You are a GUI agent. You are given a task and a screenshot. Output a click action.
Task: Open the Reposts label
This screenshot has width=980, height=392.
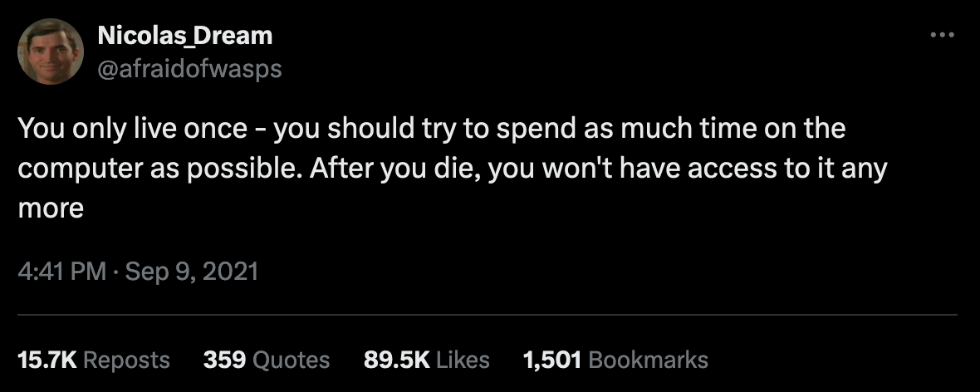point(127,360)
